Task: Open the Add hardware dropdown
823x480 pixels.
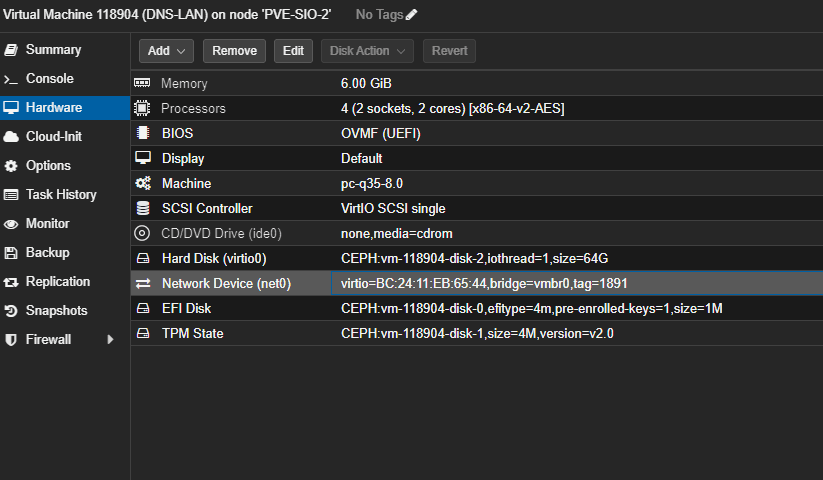Action: (165, 51)
